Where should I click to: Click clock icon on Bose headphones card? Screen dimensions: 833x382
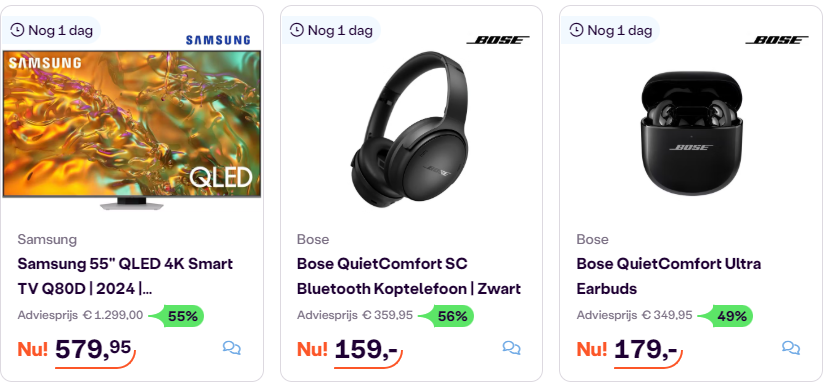[x=296, y=30]
